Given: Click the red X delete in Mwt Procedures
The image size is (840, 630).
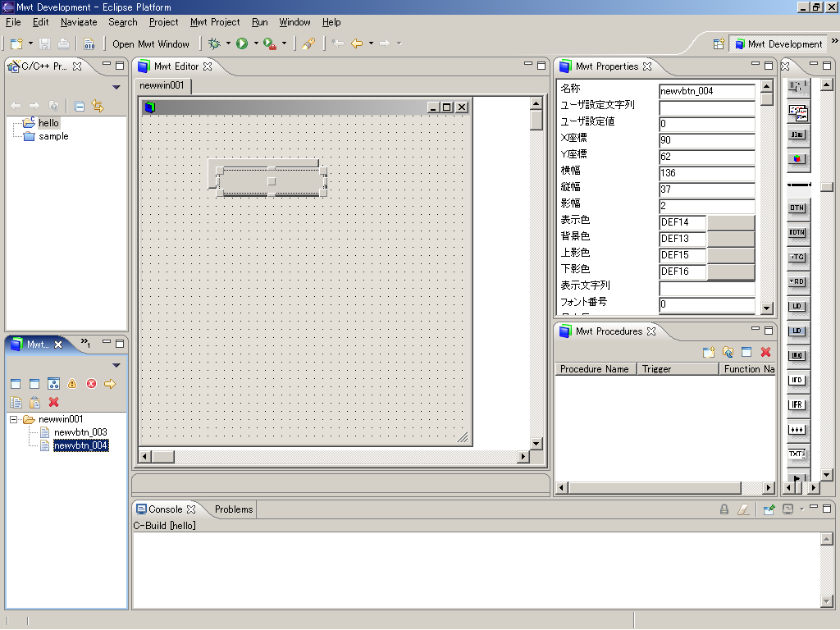Looking at the screenshot, I should point(765,352).
